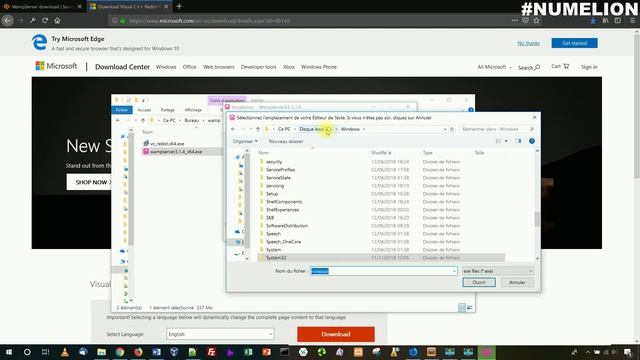Open the Select Language English dropdown
640x360 pixels.
[x=220, y=334]
